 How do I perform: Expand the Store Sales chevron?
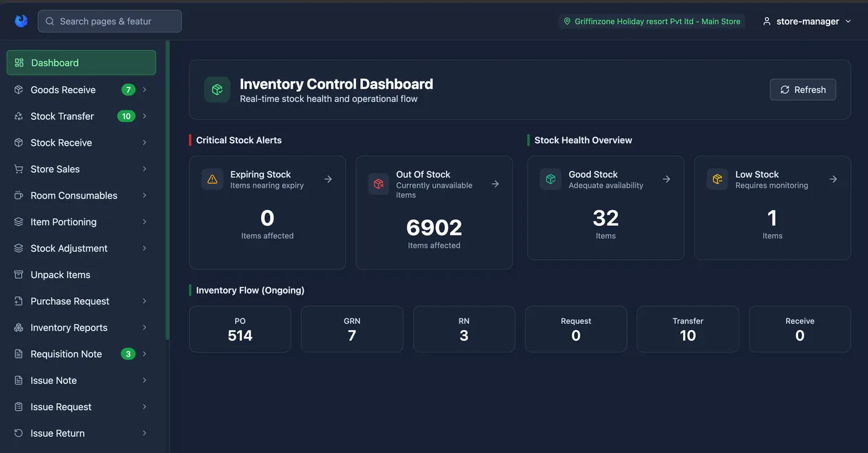tap(144, 169)
